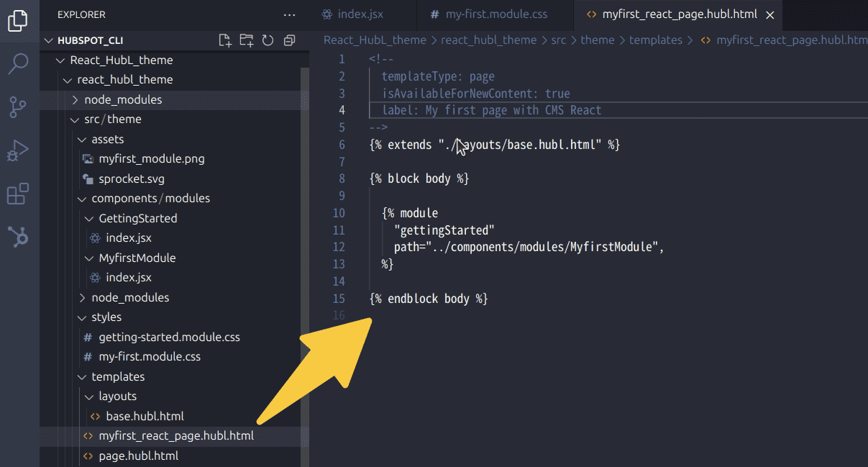Click line number 10 in gutter
The height and width of the screenshot is (467, 868).
pyautogui.click(x=339, y=213)
